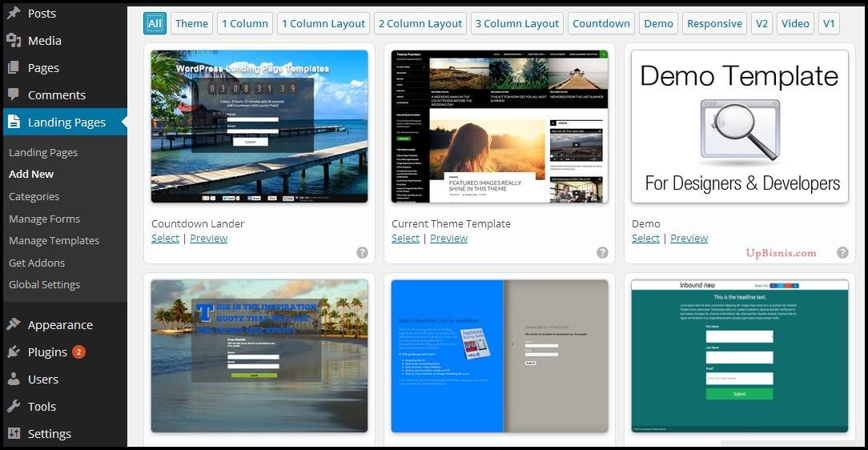Select the Demo template
The height and width of the screenshot is (450, 868).
(x=645, y=238)
